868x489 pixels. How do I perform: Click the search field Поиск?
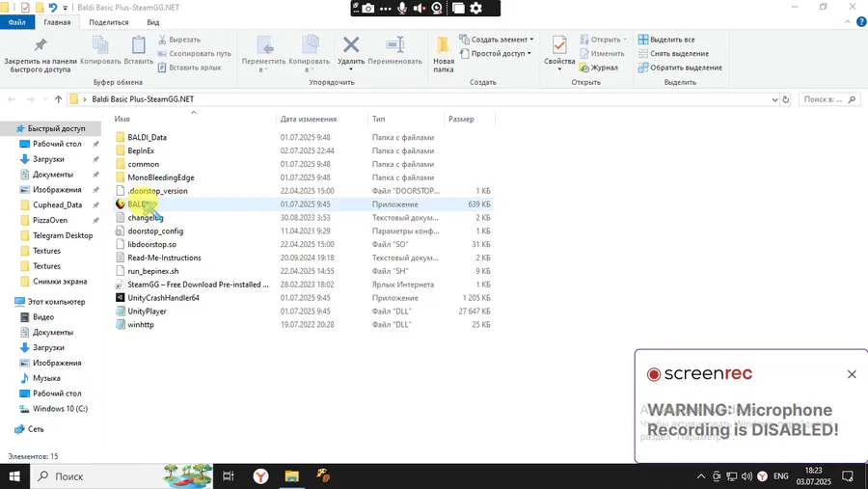point(829,99)
